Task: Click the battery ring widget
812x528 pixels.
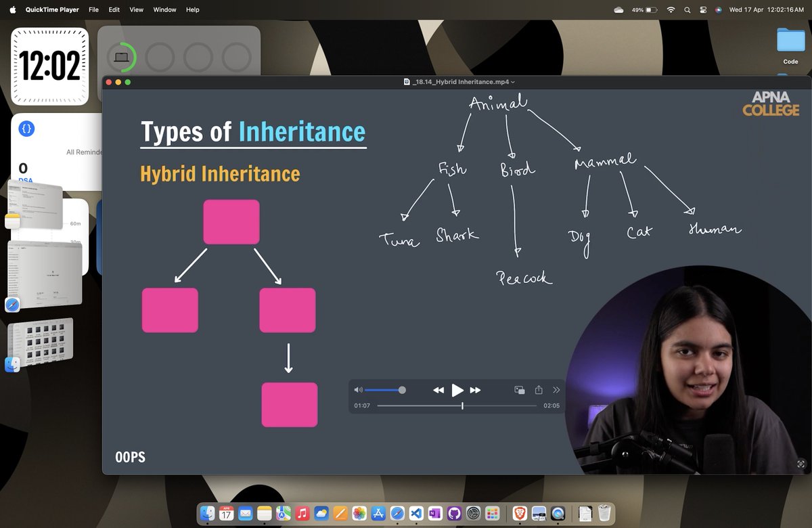Action: click(x=122, y=58)
